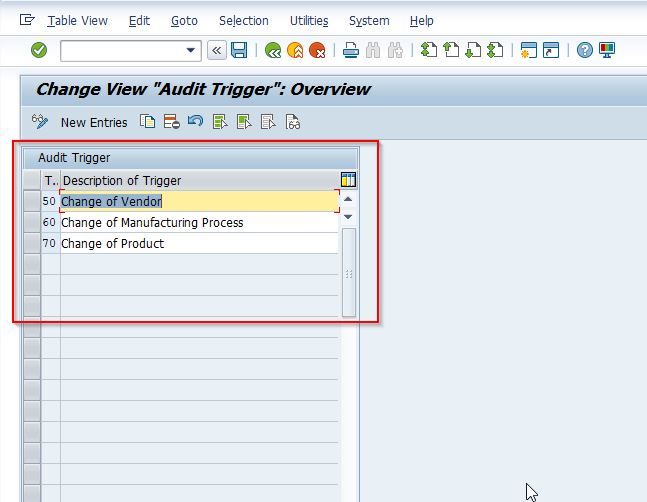
Task: Click the Customize Local Layout monitor icon
Action: pos(607,50)
